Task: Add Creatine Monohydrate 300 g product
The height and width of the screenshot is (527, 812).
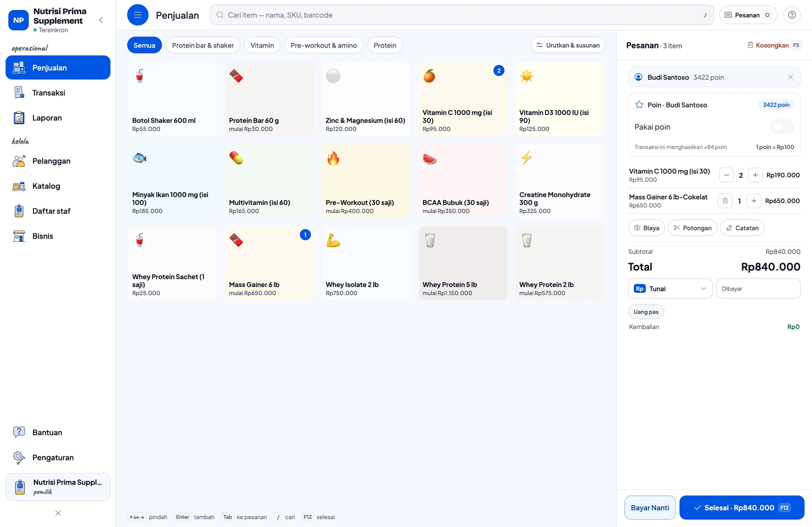Action: (560, 181)
